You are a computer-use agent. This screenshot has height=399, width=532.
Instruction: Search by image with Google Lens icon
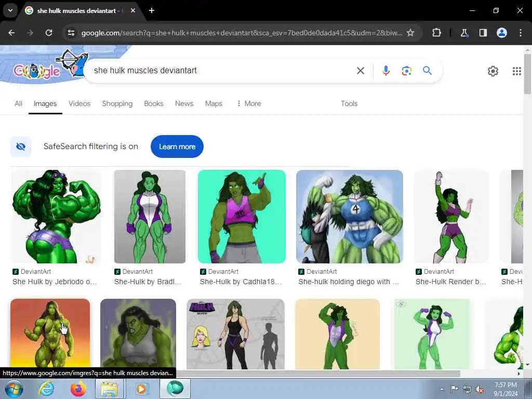click(x=406, y=71)
